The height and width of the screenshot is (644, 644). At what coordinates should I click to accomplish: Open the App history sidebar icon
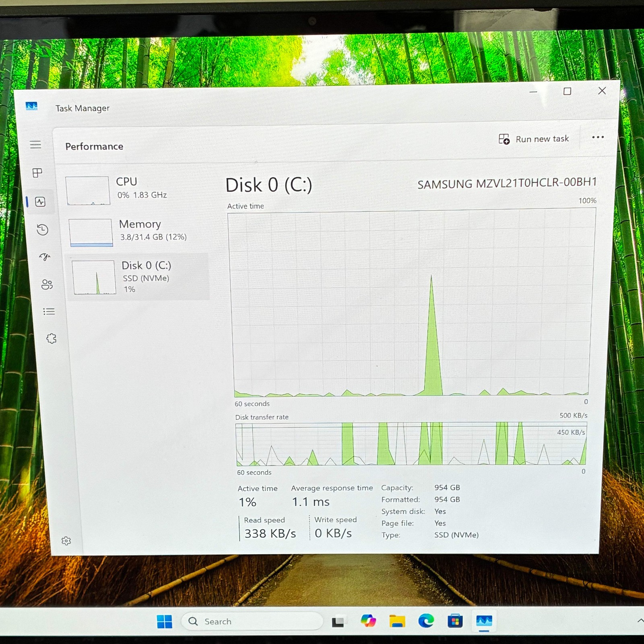(x=42, y=230)
